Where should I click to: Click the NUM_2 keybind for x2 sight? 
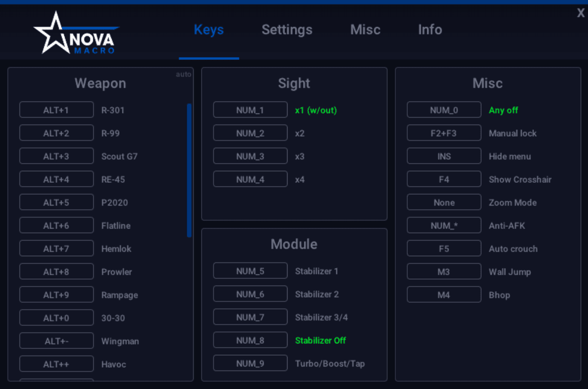250,133
